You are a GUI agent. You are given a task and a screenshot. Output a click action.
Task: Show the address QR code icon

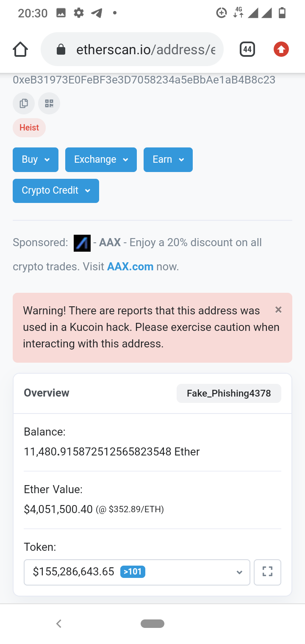[x=49, y=103]
